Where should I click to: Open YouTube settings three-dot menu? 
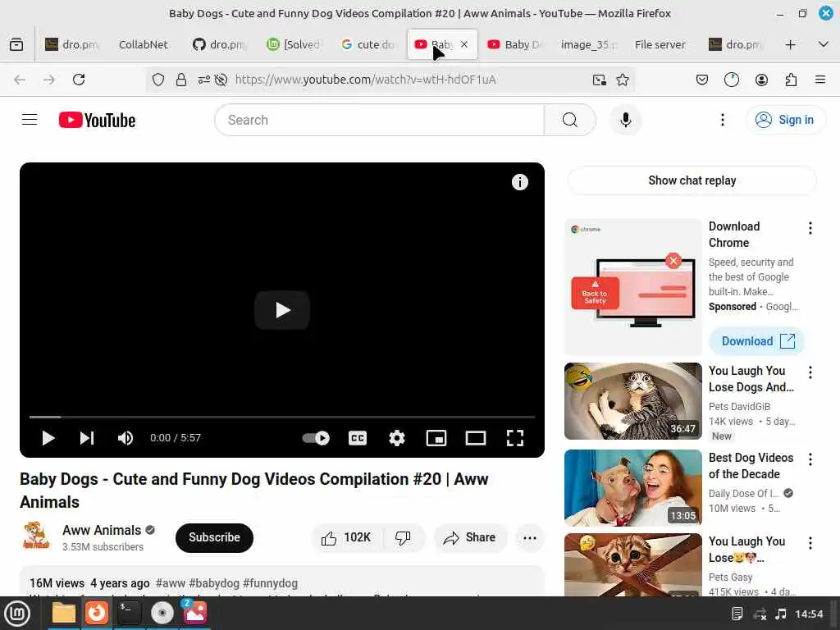click(x=722, y=120)
